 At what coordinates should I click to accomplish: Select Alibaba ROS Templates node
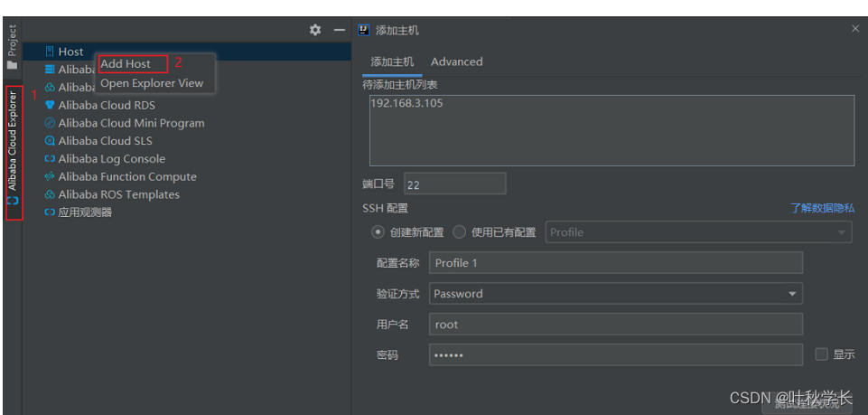119,194
